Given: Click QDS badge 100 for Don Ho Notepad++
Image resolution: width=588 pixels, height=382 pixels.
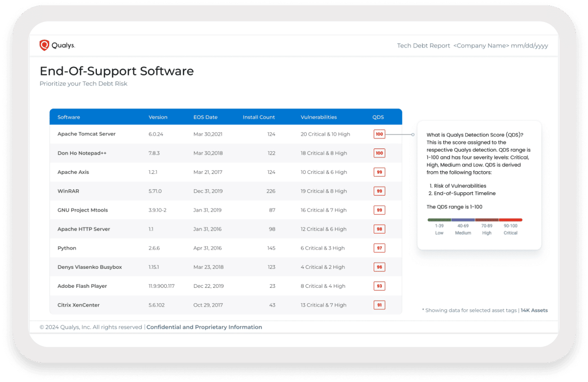Looking at the screenshot, I should click(x=379, y=153).
